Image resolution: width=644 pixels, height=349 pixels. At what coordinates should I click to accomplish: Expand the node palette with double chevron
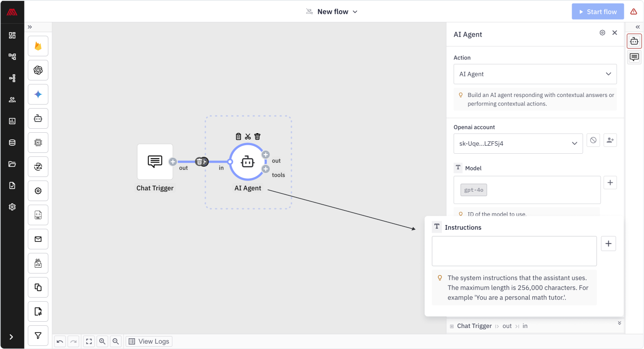[30, 27]
